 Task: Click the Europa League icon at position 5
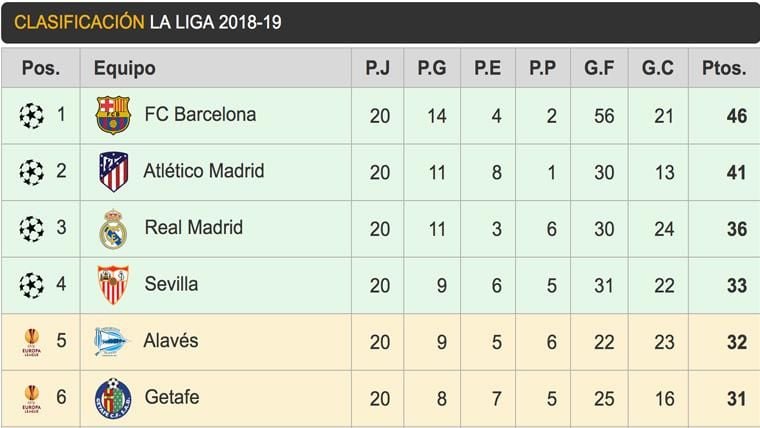point(32,342)
